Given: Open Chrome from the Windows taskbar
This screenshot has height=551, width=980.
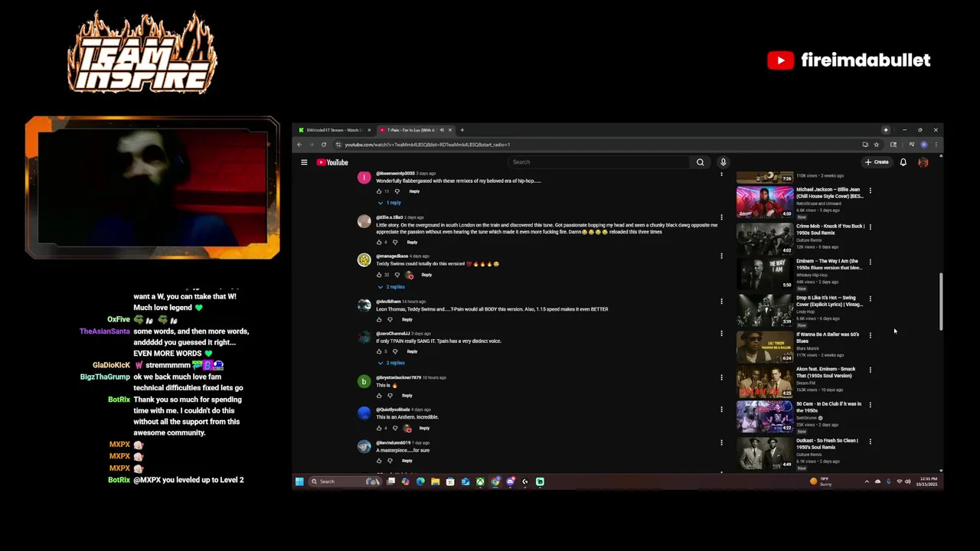Looking at the screenshot, I should click(495, 481).
